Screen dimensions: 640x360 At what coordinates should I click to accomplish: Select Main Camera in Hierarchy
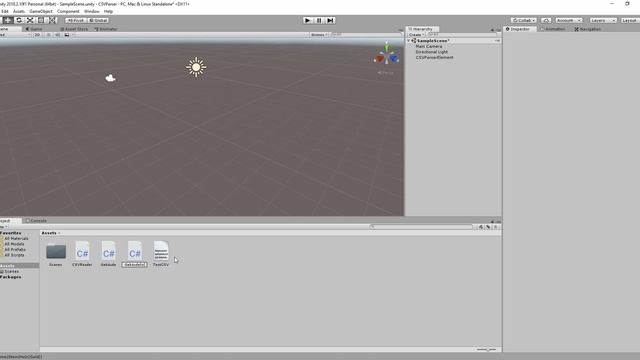pos(429,47)
